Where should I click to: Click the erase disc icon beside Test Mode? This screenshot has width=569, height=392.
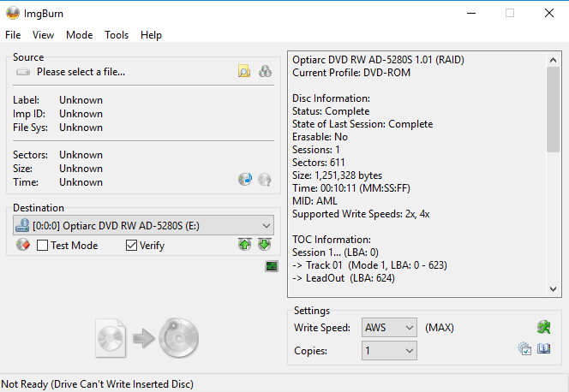23,245
